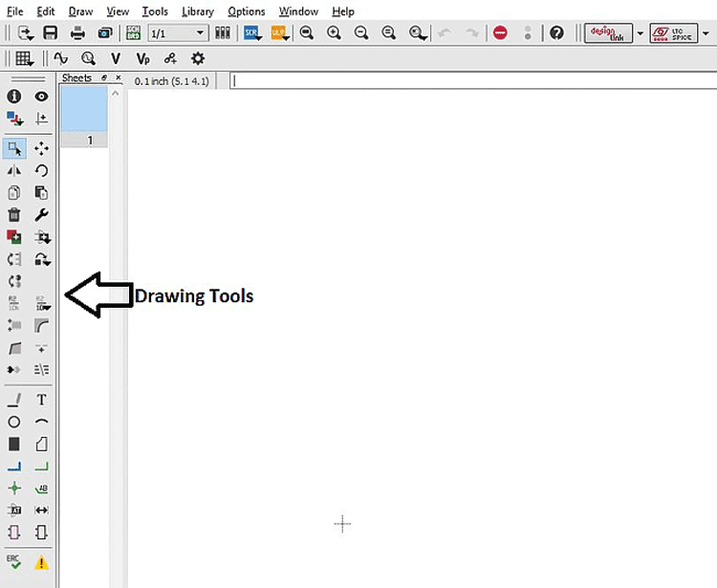Click the red Stop button
The width and height of the screenshot is (717, 588).
(x=500, y=33)
